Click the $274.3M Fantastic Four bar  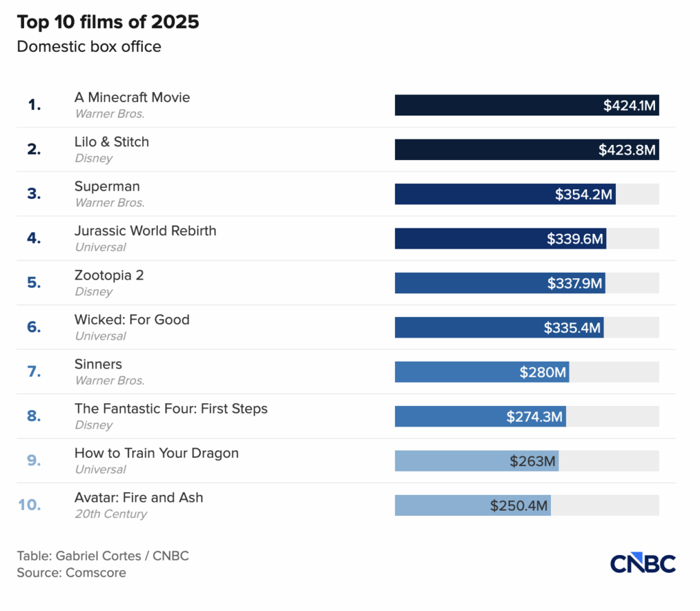pyautogui.click(x=480, y=416)
